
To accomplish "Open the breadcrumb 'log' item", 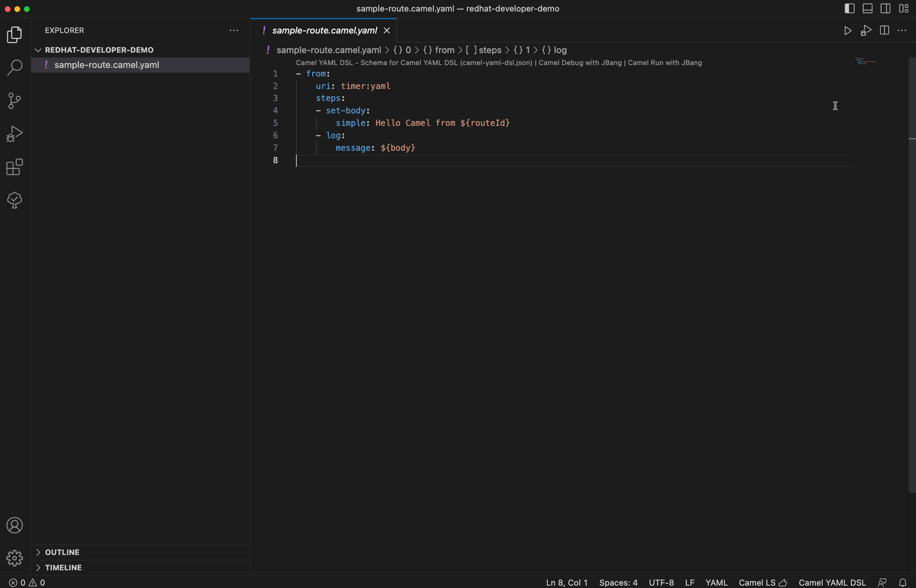I will tap(554, 50).
